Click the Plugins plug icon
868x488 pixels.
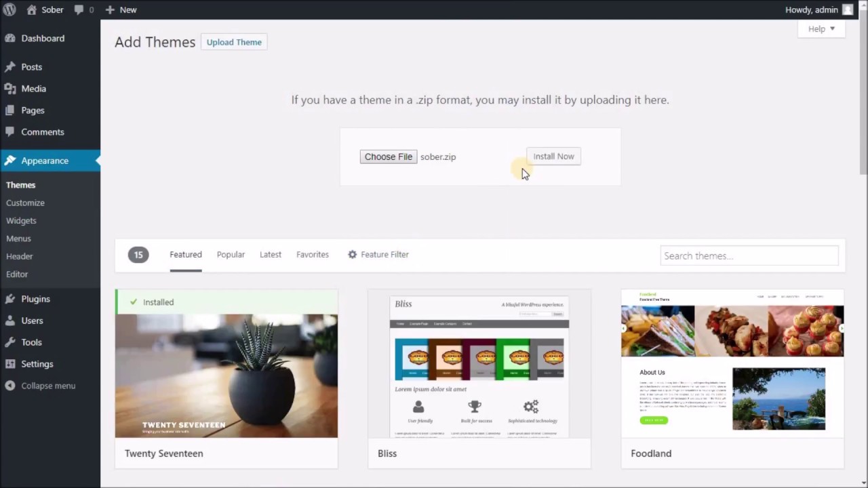pyautogui.click(x=10, y=299)
